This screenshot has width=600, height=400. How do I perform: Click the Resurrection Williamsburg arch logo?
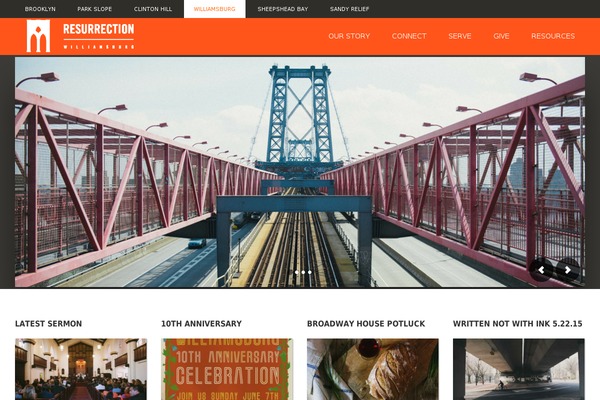pos(38,36)
